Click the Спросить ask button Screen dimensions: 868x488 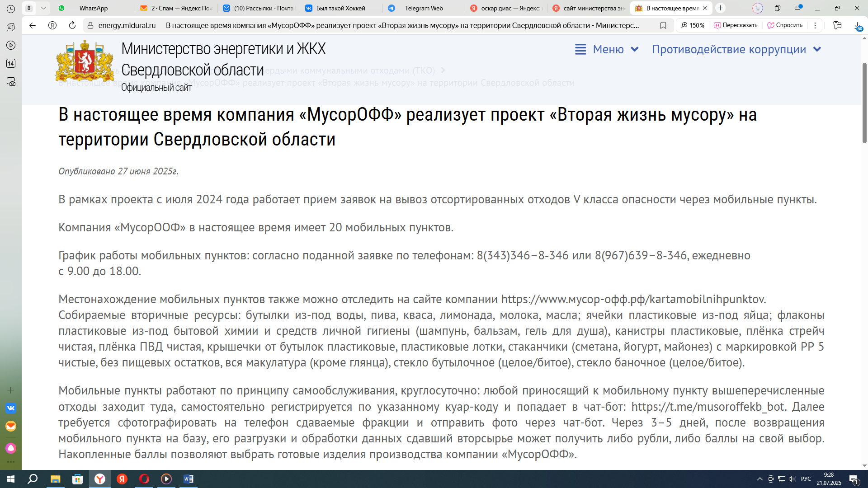[785, 25]
